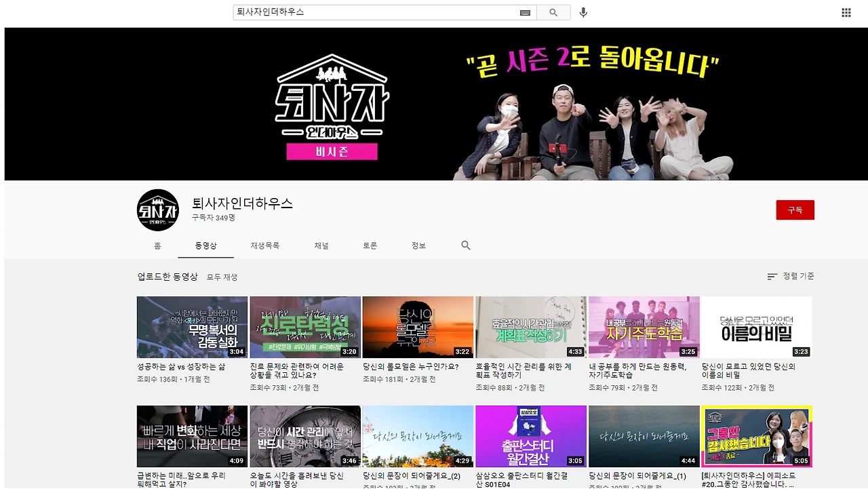868x491 pixels.
Task: Click the search magnifier button
Action: tap(553, 12)
